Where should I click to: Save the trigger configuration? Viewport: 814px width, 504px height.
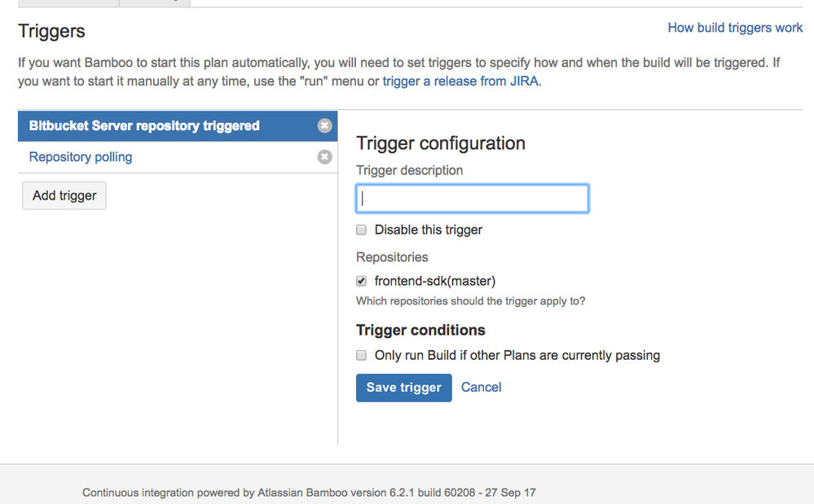click(404, 388)
